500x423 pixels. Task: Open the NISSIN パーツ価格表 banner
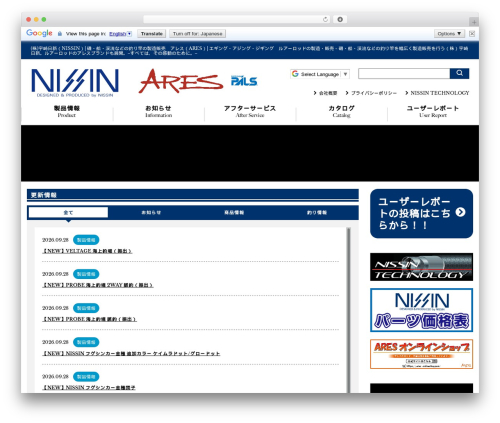(x=421, y=310)
